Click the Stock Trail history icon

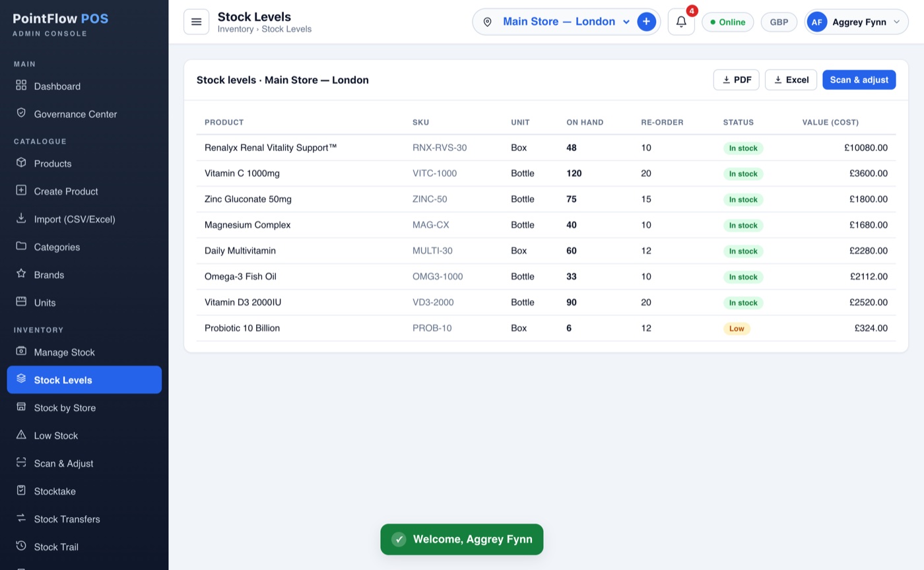[21, 546]
